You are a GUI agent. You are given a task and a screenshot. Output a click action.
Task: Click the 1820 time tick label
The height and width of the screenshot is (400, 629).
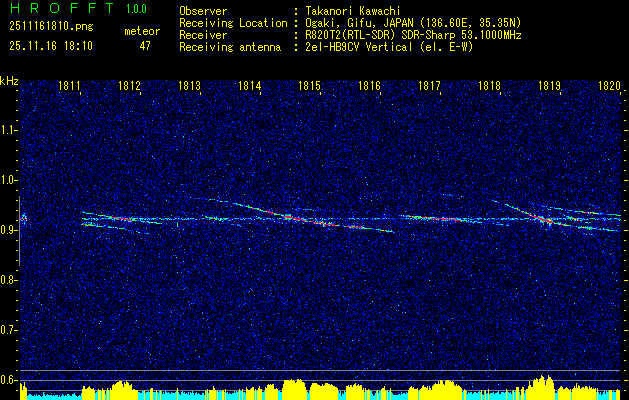[609, 85]
